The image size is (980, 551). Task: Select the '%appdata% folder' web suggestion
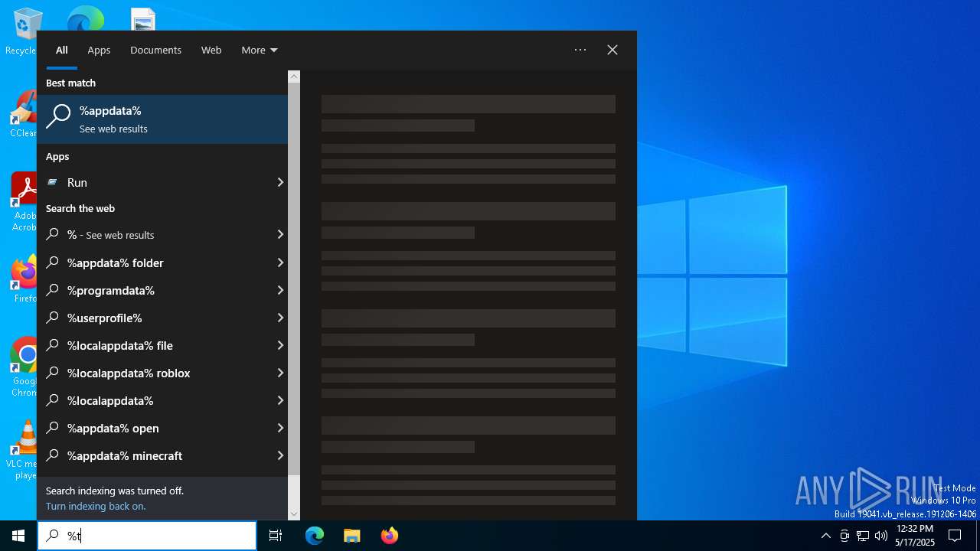click(155, 262)
